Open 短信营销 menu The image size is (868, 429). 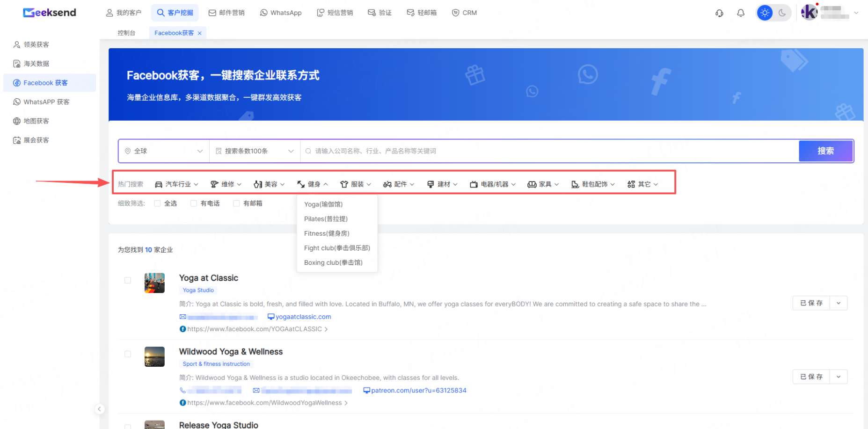click(335, 13)
